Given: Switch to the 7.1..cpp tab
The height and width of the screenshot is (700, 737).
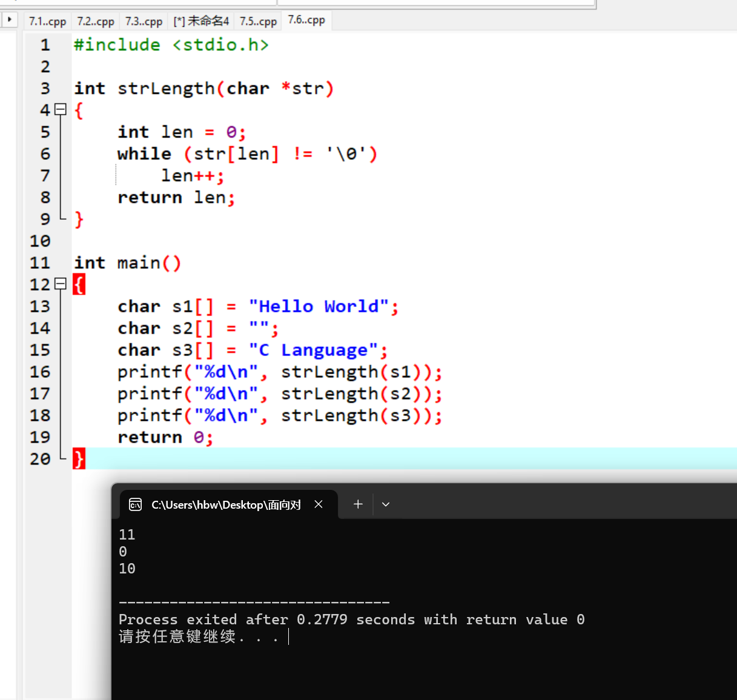Looking at the screenshot, I should pyautogui.click(x=48, y=21).
